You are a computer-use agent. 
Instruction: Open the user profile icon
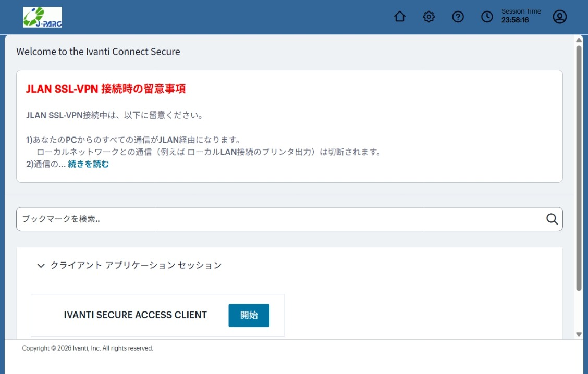click(559, 17)
